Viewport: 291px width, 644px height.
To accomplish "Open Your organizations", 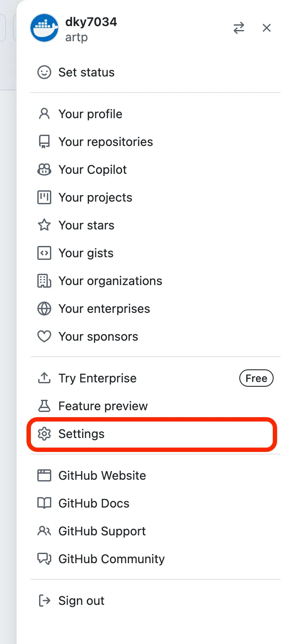I will click(110, 281).
